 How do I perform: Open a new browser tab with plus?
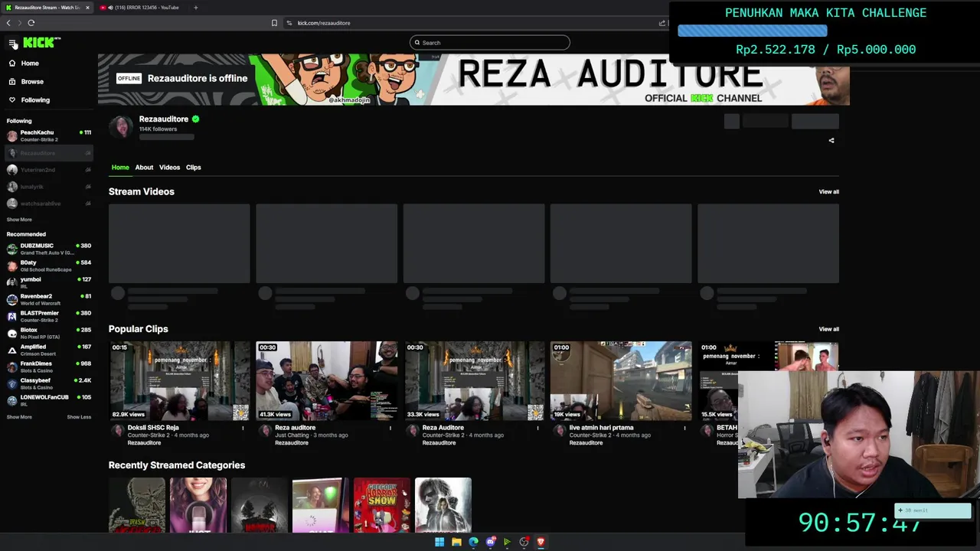[x=195, y=8]
